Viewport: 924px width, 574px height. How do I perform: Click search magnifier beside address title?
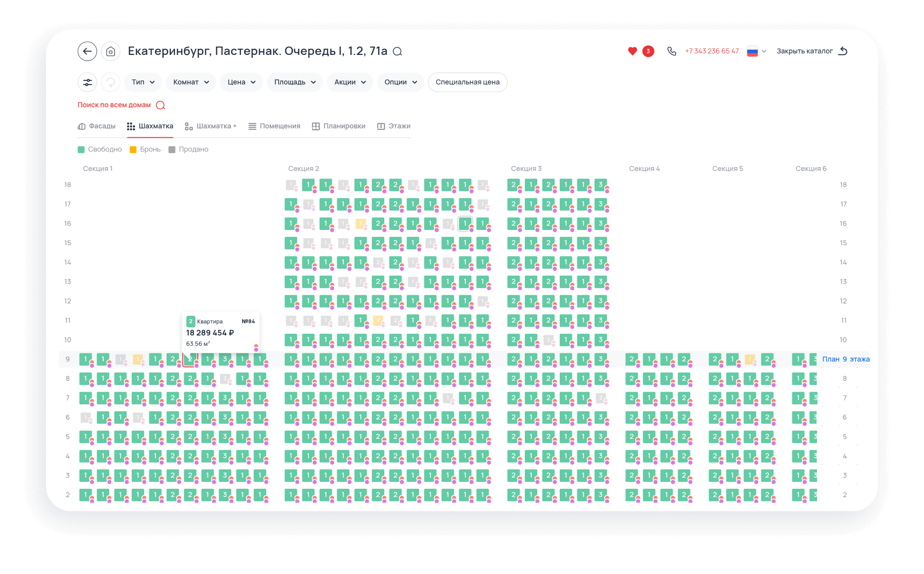pyautogui.click(x=397, y=52)
